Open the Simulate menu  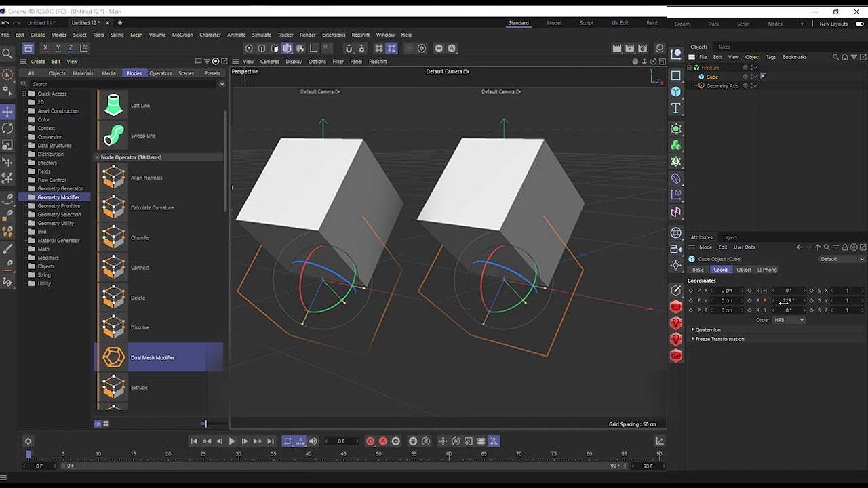[262, 35]
